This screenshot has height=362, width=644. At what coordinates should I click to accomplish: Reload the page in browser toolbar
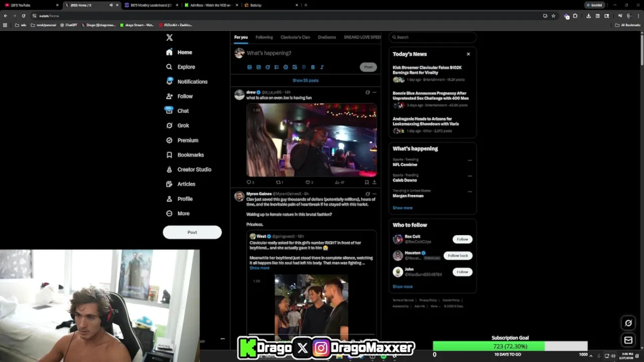click(23, 16)
